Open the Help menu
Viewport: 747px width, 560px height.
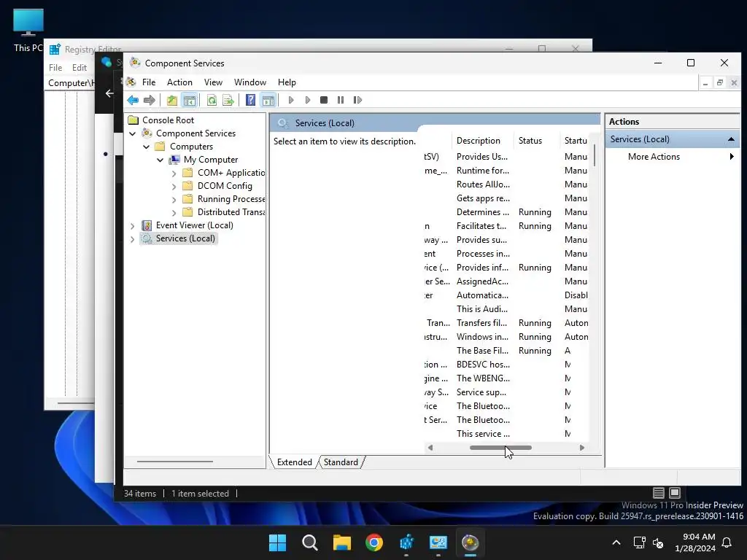287,82
